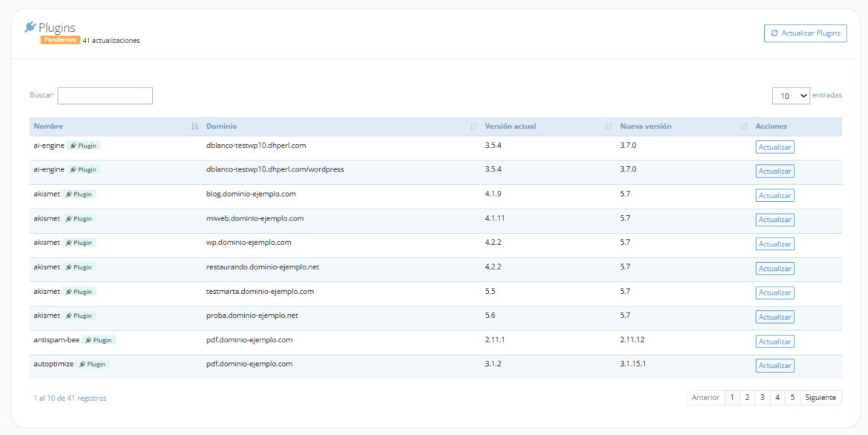Image resolution: width=868 pixels, height=435 pixels.
Task: Click the '41 actualizaciones' text
Action: coord(111,40)
